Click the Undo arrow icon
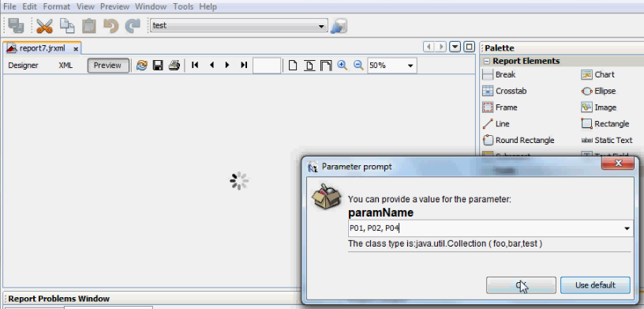644x309 pixels. point(110,25)
